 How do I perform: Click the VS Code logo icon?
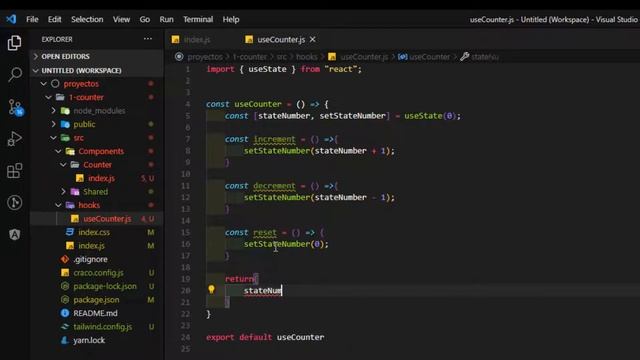pyautogui.click(x=11, y=19)
